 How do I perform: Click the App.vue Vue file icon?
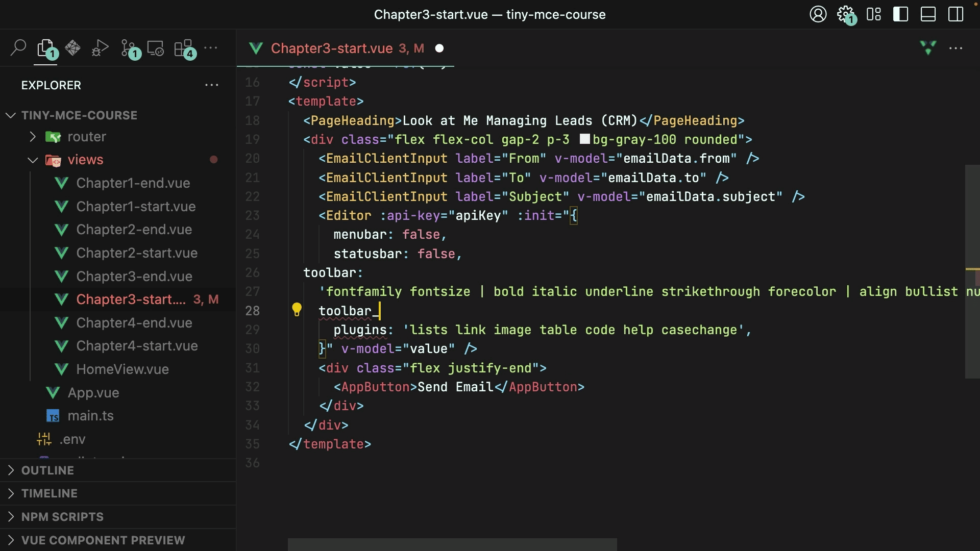click(53, 393)
